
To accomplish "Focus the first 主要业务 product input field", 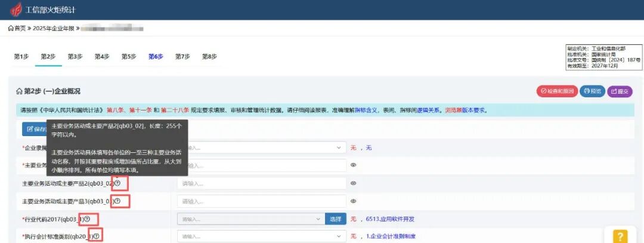I will (x=262, y=165).
